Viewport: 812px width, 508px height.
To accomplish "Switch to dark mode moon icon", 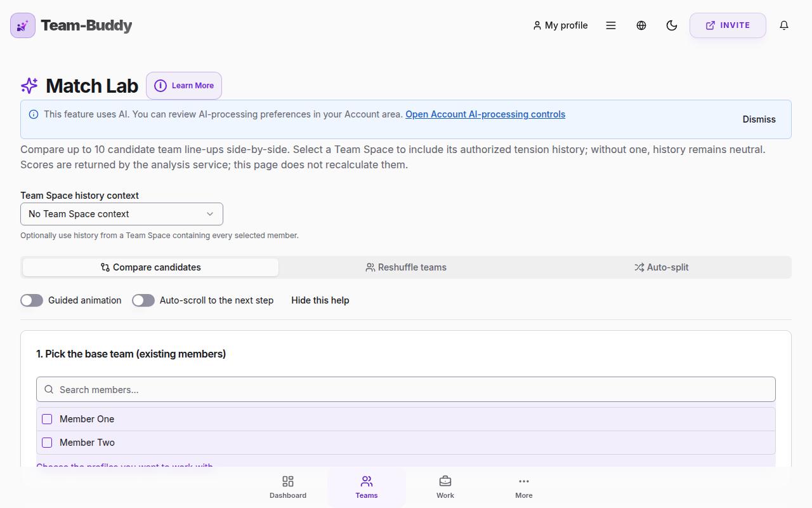I will click(x=672, y=25).
